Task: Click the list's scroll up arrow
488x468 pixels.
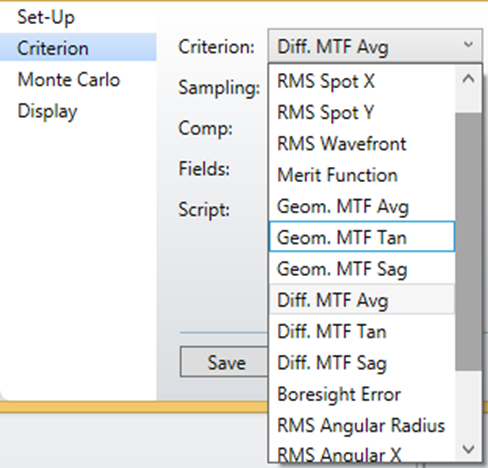Action: tap(468, 79)
